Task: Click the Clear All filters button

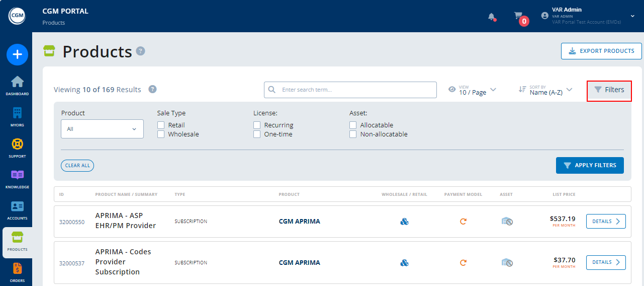Action: 77,166
